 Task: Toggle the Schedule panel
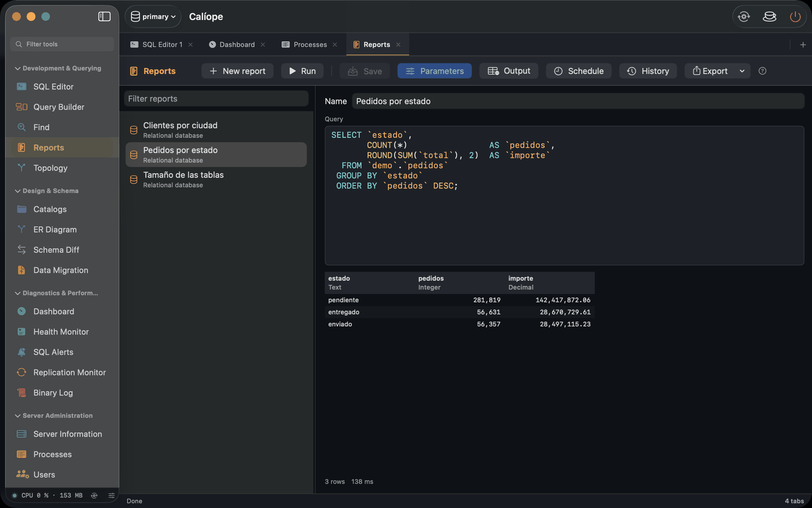579,71
